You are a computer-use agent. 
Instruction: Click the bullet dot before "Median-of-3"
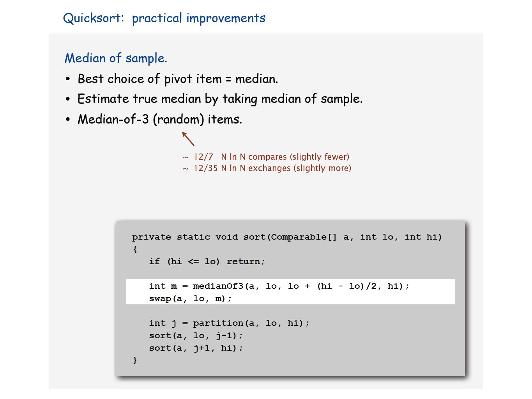(68, 120)
